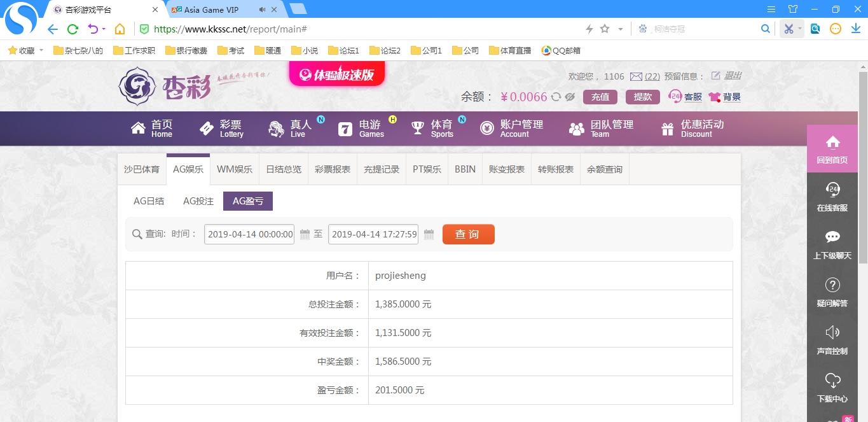Open the calendar picker for the start time
The image size is (868, 422).
coord(305,234)
